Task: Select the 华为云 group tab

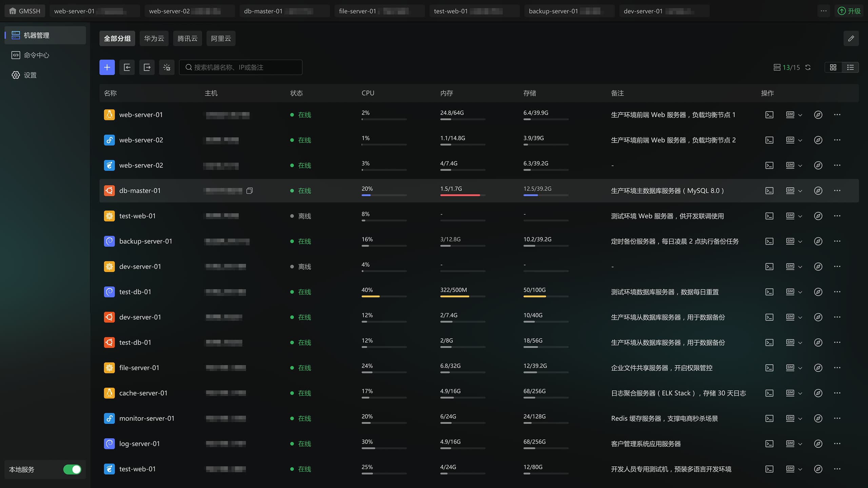Action: [x=154, y=38]
